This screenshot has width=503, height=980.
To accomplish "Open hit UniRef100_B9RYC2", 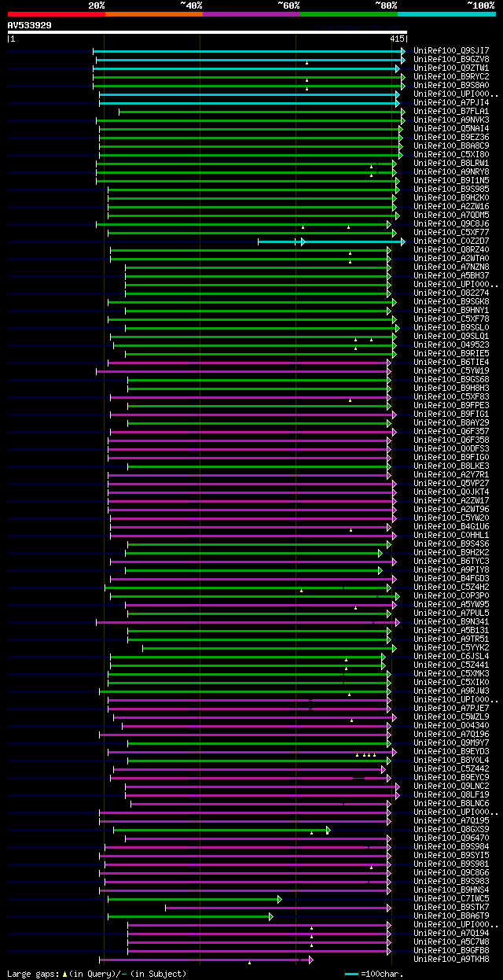I will click(451, 76).
